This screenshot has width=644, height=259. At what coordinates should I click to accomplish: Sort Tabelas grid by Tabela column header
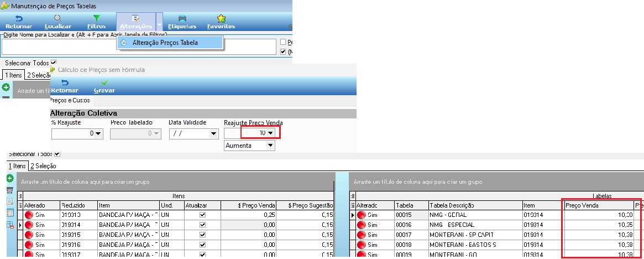click(x=411, y=205)
